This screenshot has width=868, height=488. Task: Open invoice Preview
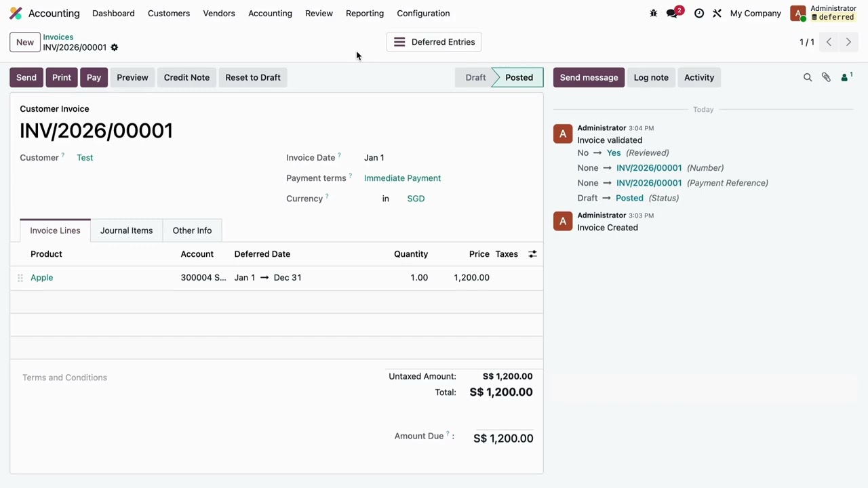pos(132,77)
